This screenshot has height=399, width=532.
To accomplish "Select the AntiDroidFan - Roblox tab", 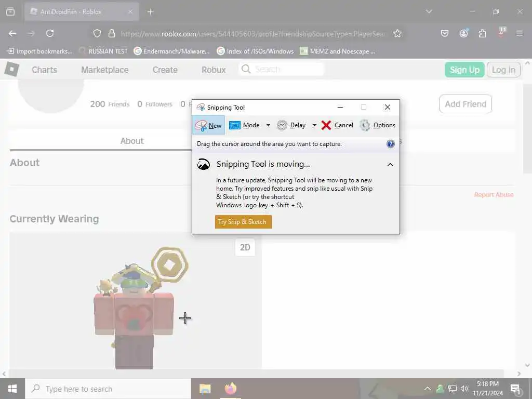I will 82,11.
